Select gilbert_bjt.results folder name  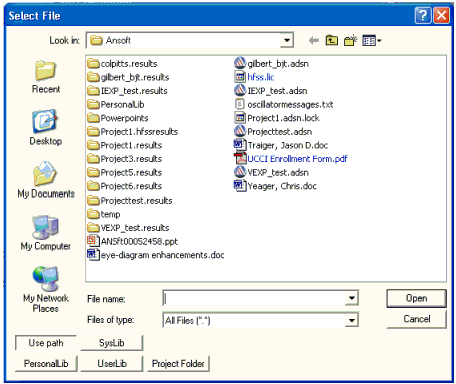[135, 77]
